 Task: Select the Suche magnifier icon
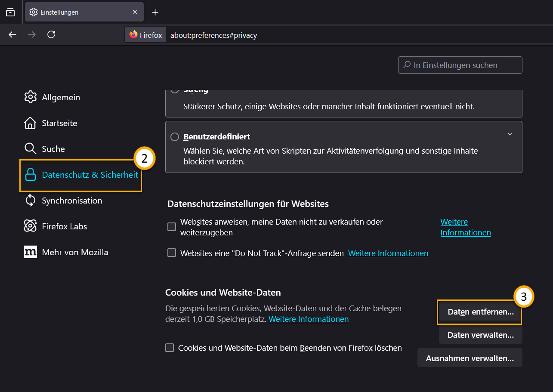[x=30, y=149]
